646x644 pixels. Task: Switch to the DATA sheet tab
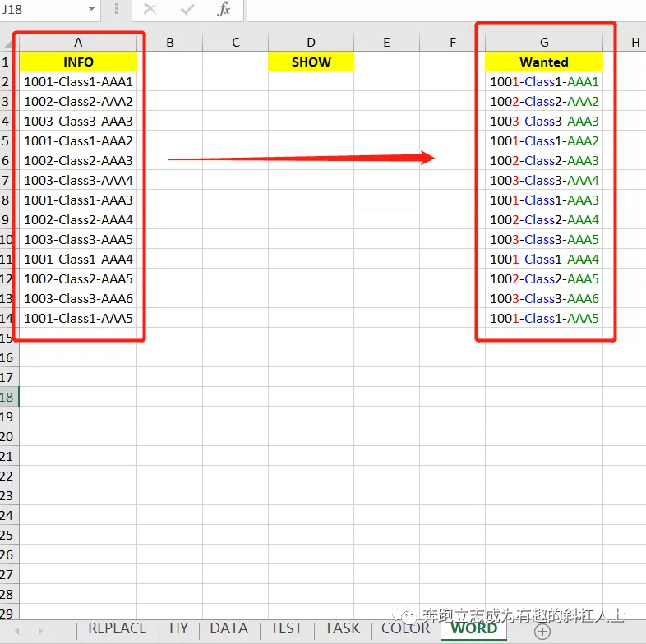tap(229, 628)
